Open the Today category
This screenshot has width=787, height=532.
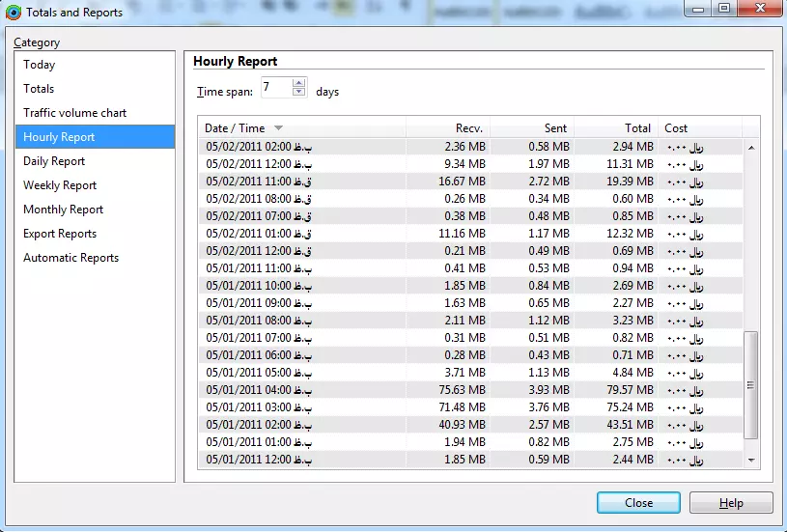click(40, 65)
